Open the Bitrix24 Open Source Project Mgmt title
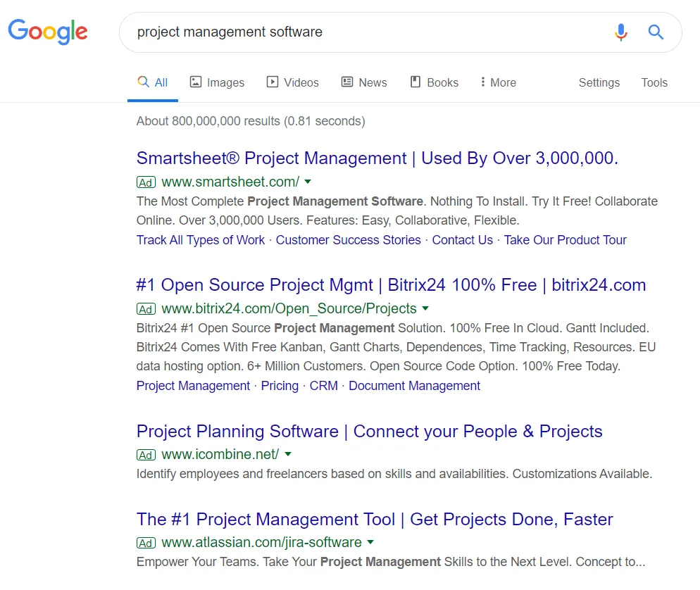This screenshot has width=700, height=590. point(391,284)
